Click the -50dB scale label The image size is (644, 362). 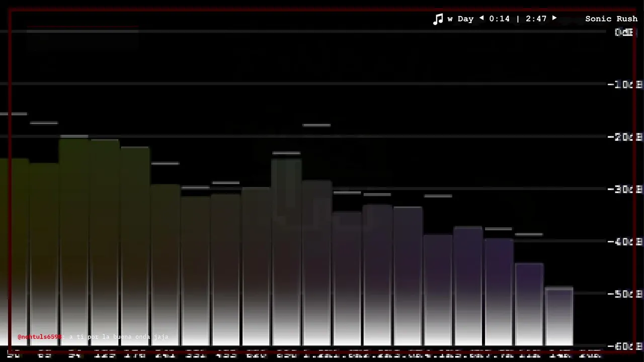point(625,294)
